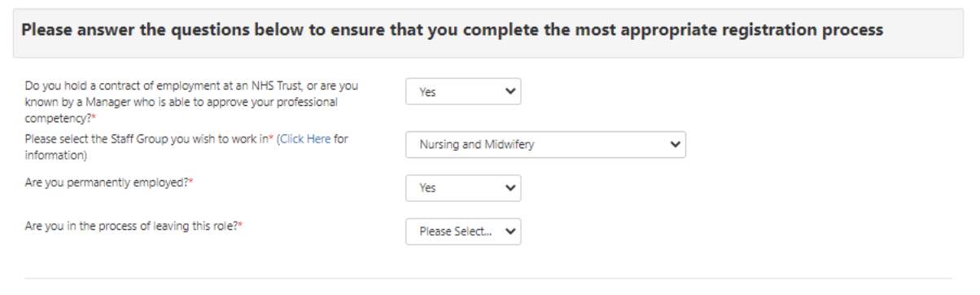
Task: Click the 'process of leaving this role' label
Action: coord(134,226)
